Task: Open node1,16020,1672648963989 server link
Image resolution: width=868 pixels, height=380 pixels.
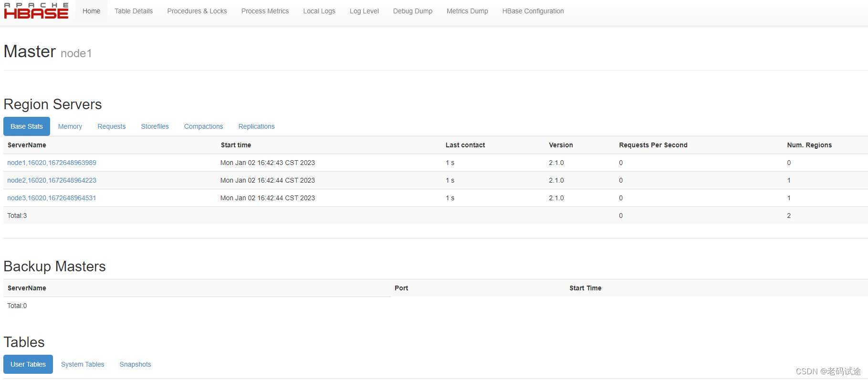Action: [52, 163]
